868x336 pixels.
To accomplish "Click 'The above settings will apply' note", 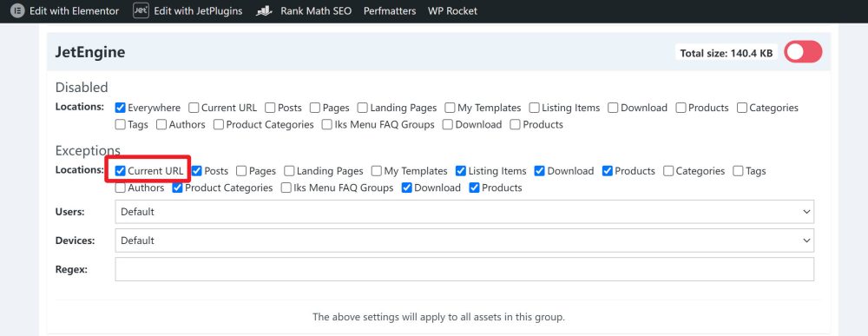I will pyautogui.click(x=438, y=317).
